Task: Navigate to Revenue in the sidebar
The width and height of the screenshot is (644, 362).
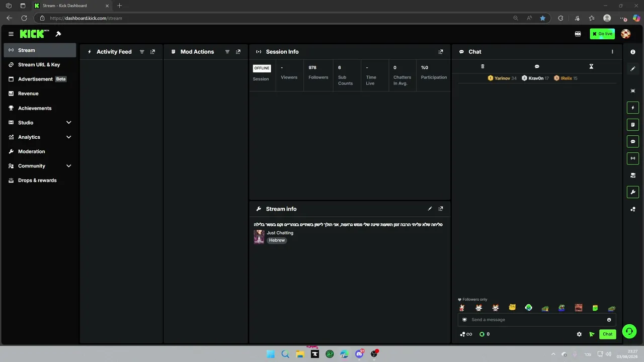Action: click(40, 94)
